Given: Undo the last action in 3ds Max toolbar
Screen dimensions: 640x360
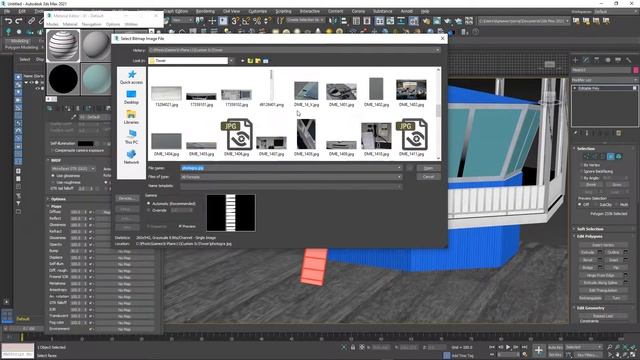Looking at the screenshot, I should (x=8, y=20).
